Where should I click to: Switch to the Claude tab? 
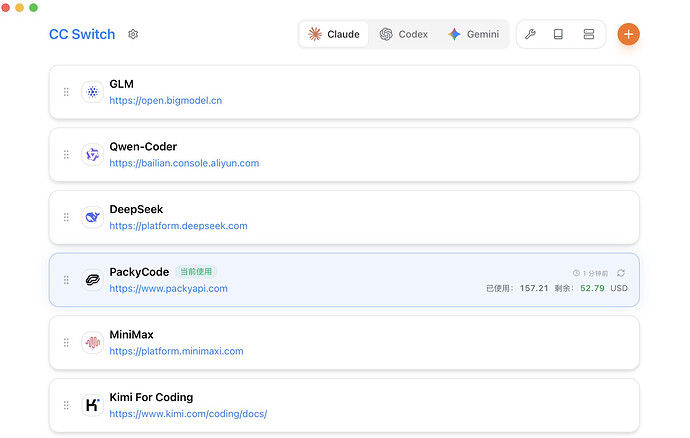pos(334,34)
